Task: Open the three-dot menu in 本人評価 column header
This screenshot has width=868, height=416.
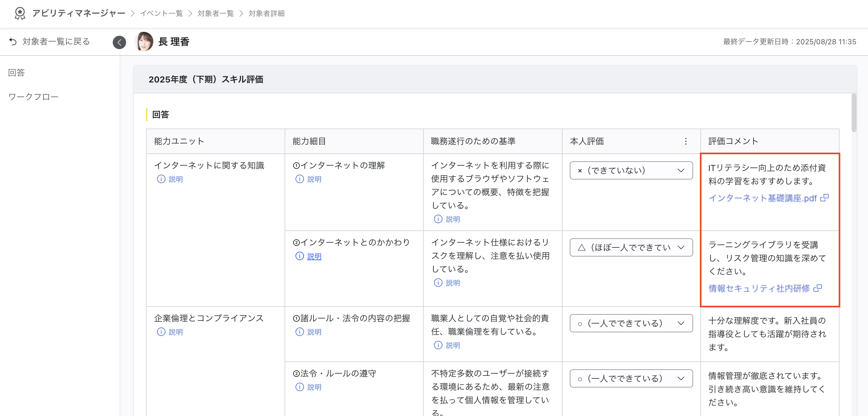Action: click(686, 141)
